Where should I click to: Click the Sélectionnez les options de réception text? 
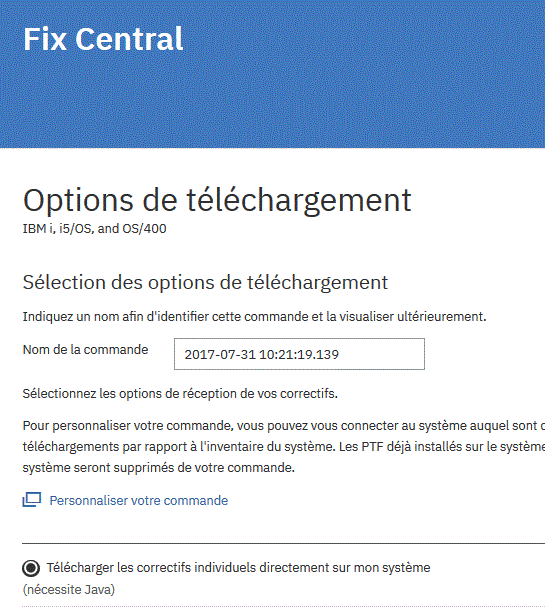tap(180, 393)
